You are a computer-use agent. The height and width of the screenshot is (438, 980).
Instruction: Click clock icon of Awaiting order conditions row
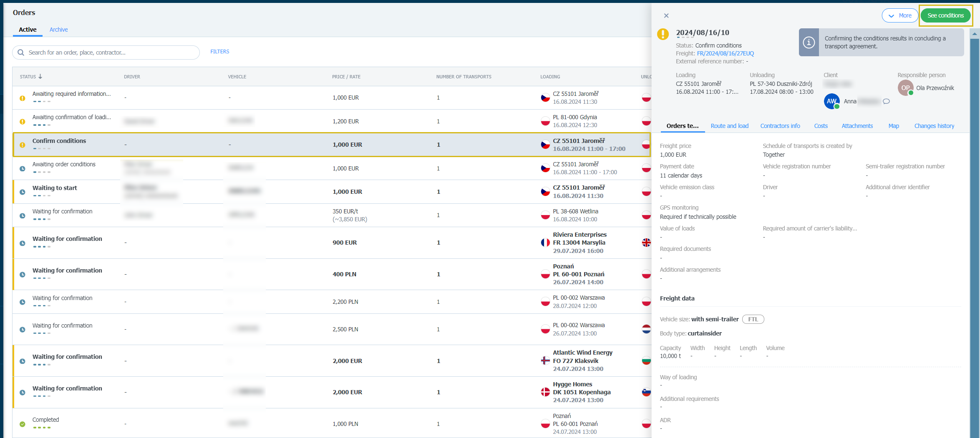coord(23,169)
